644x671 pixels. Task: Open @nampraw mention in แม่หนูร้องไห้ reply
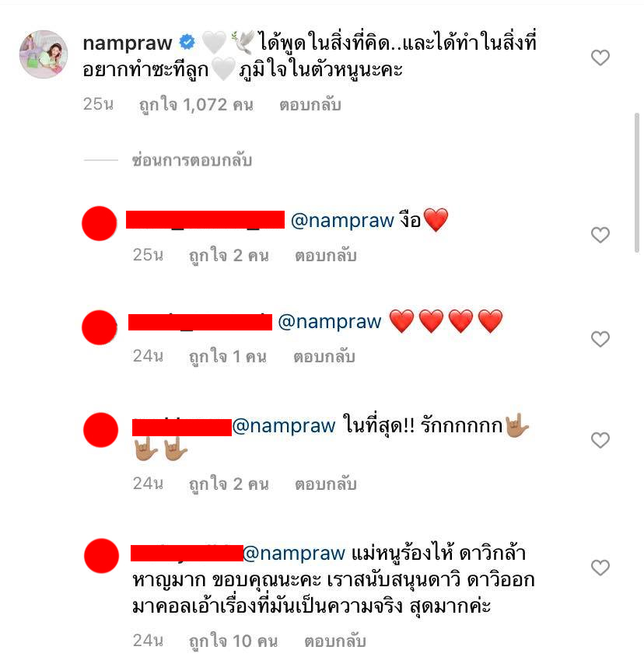[294, 554]
